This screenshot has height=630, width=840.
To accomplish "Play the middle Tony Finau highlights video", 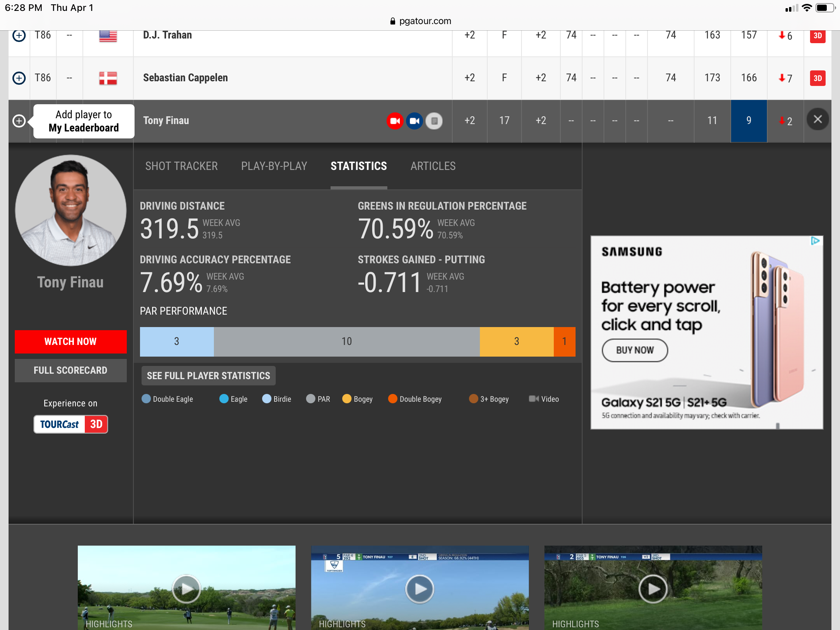I will click(420, 589).
